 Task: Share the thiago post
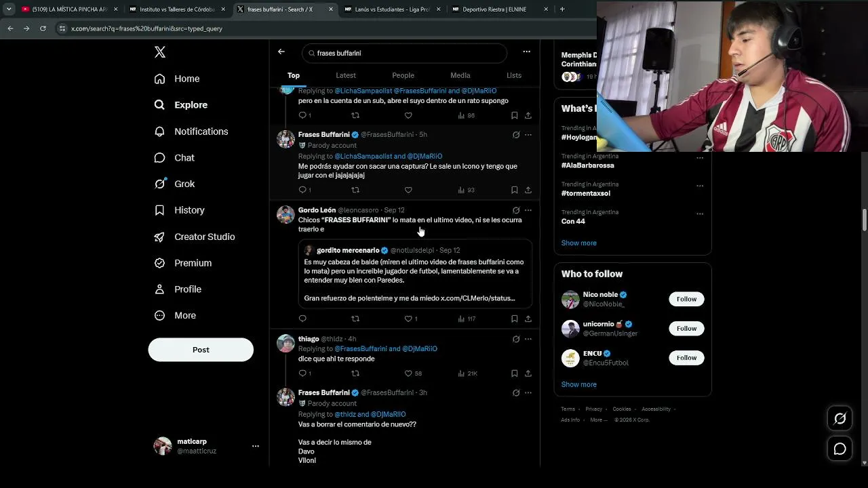pos(528,373)
